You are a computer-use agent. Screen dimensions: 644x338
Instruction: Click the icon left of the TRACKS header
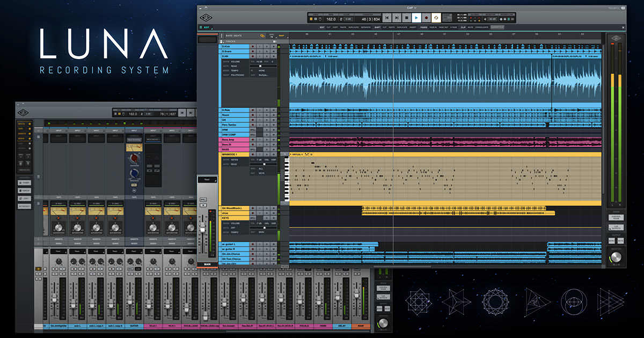[221, 41]
